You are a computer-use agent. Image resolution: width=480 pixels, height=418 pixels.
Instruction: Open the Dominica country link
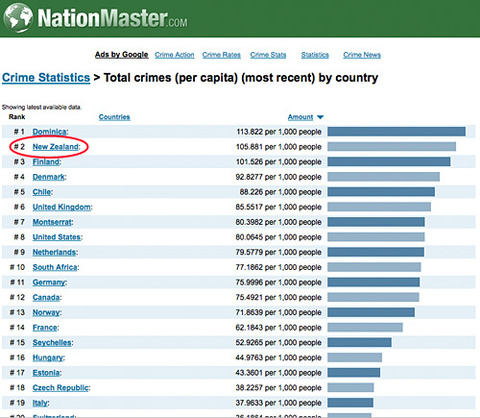[49, 132]
